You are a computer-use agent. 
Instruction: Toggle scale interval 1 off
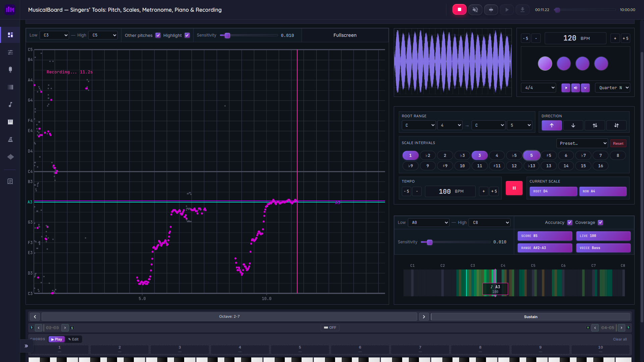(x=410, y=156)
